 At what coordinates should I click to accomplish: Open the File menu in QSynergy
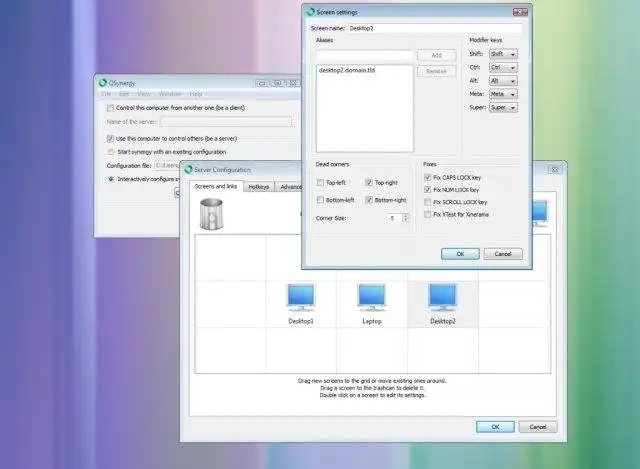tap(106, 94)
